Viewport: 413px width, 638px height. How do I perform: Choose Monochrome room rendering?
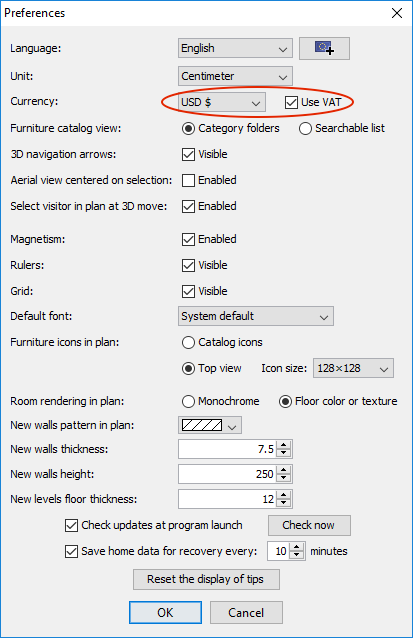click(188, 402)
